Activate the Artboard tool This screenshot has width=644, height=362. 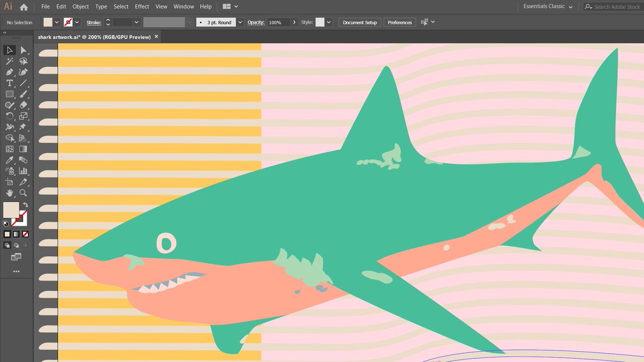(10, 182)
